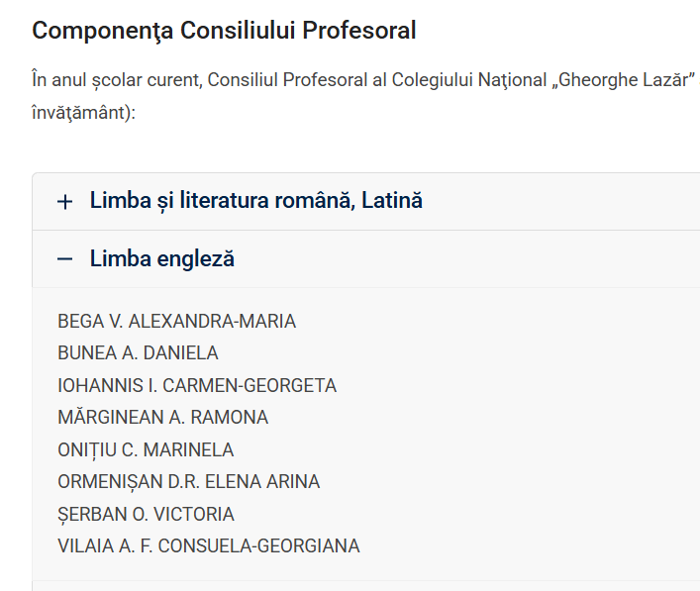Select the name ONIȚIU C. MARINELA
Viewport: 700px width, 591px height.
pos(146,450)
